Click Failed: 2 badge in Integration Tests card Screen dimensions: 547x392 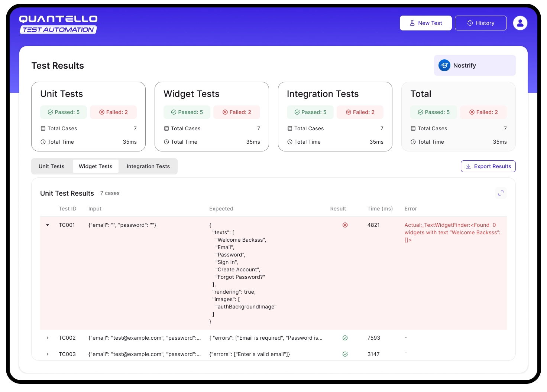coord(360,112)
